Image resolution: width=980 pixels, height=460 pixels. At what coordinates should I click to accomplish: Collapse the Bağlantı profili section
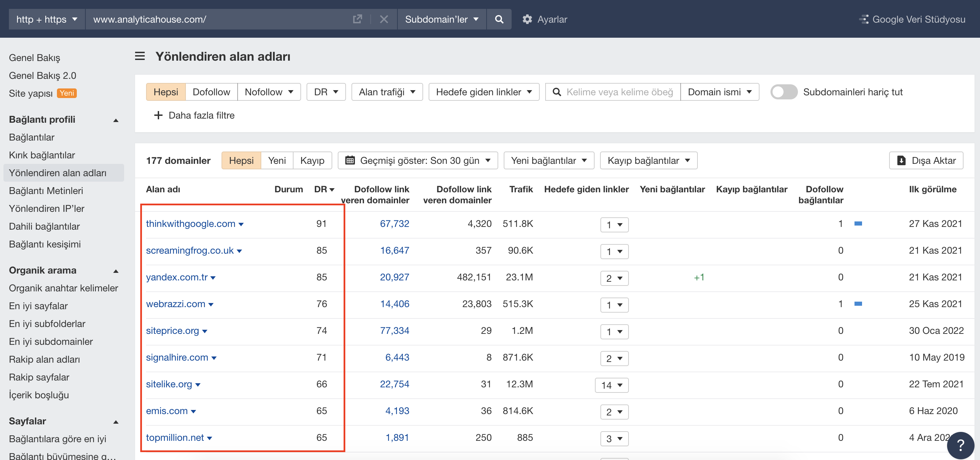tap(116, 120)
